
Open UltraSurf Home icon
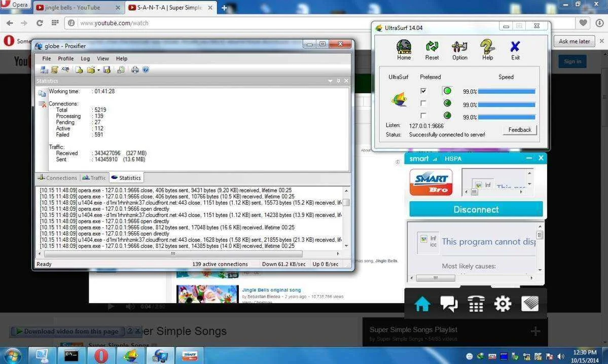(x=404, y=50)
